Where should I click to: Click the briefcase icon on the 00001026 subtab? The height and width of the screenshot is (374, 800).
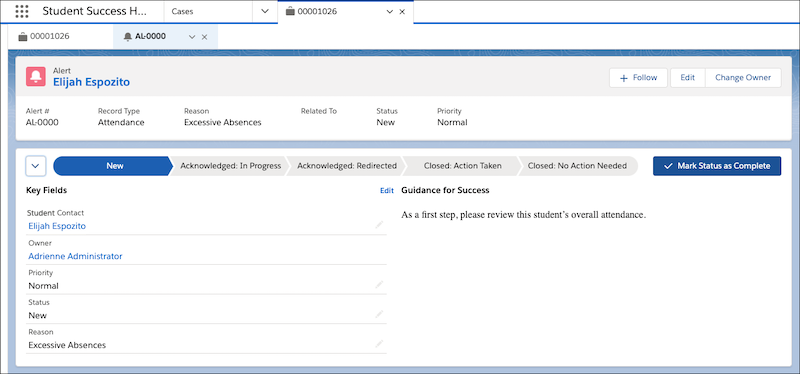pos(22,37)
